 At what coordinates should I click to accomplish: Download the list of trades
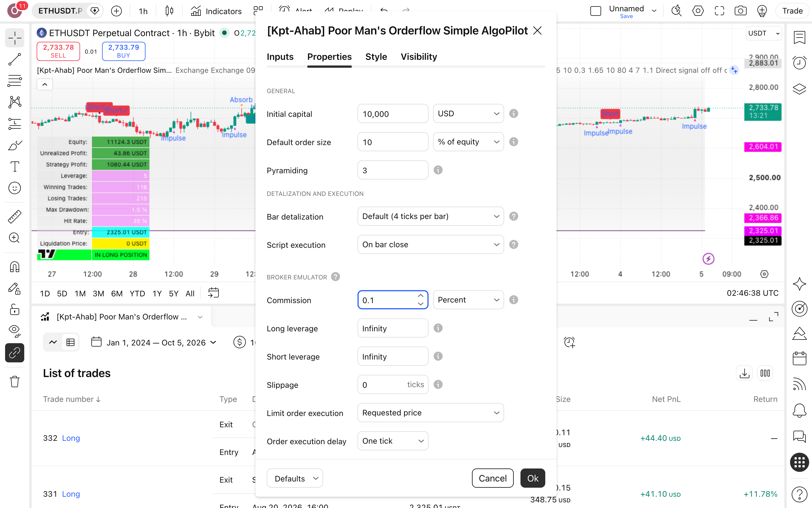[744, 373]
